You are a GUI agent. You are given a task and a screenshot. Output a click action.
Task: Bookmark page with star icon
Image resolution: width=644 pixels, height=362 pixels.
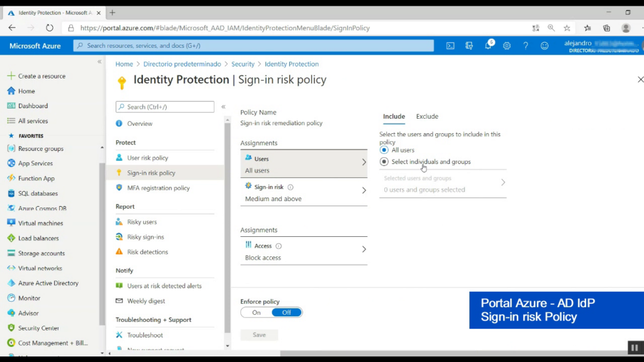point(567,28)
